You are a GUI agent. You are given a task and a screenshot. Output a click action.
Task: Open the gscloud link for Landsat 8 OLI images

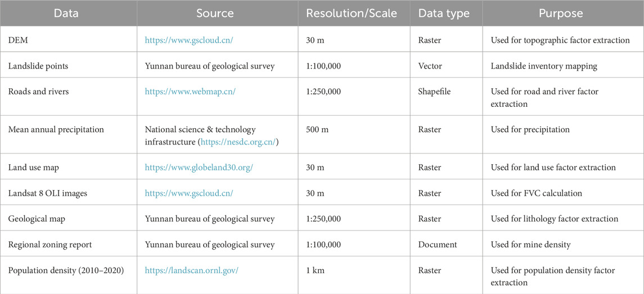pyautogui.click(x=188, y=193)
